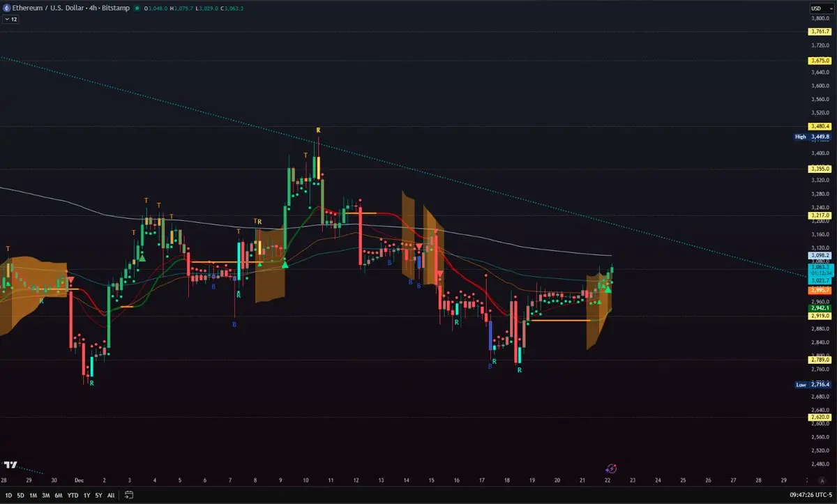Click the Low 2,716.4 price label

812,385
